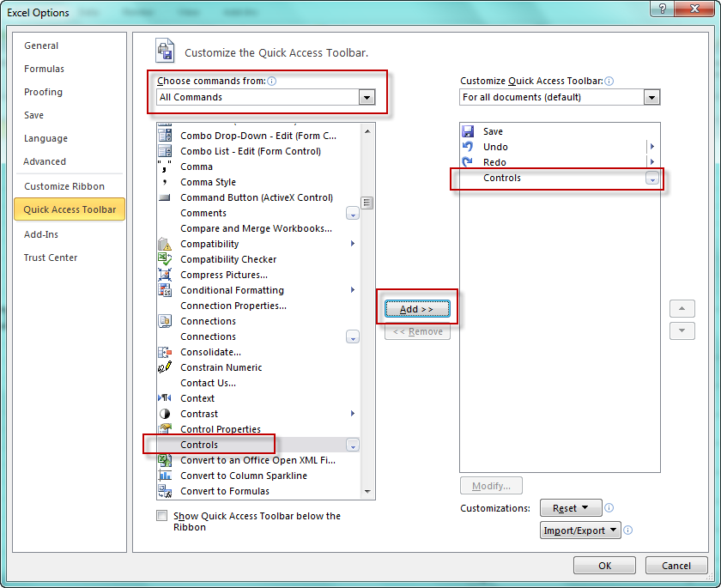Click the Cancel button
The width and height of the screenshot is (721, 588).
tap(676, 566)
